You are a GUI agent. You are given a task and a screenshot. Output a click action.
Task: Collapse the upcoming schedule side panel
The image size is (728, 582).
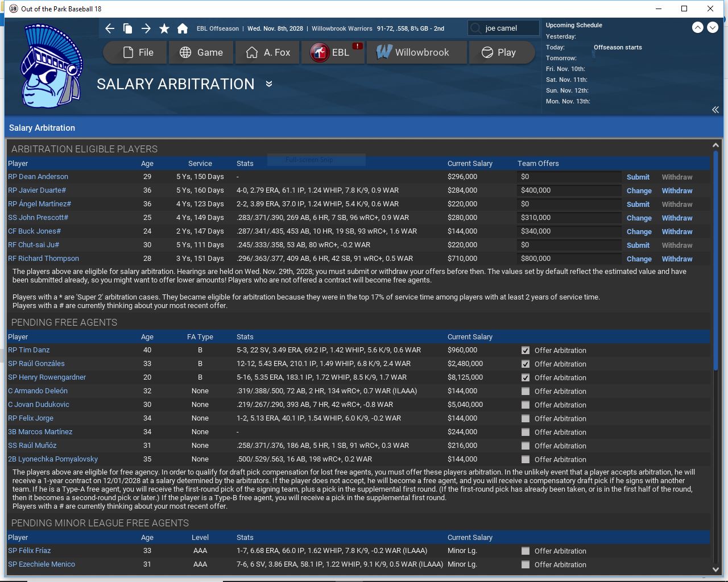pos(715,110)
